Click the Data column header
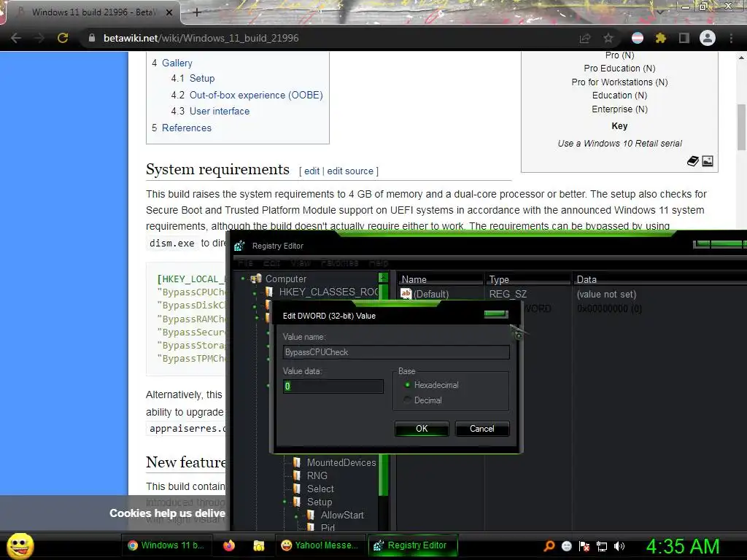This screenshot has height=560, width=747. click(x=659, y=279)
